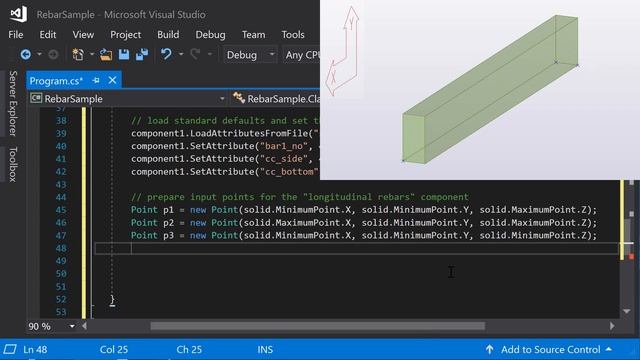Click line number 45 in the margin
Image resolution: width=640 pixels, height=360 pixels.
coord(61,210)
